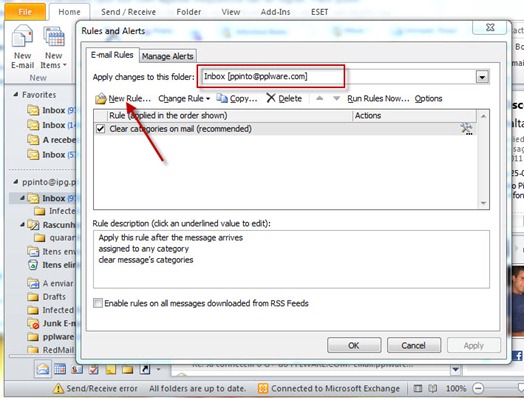Viewport: 524px width, 398px height.
Task: Click the rules list scroll down arrow
Action: [x=483, y=203]
